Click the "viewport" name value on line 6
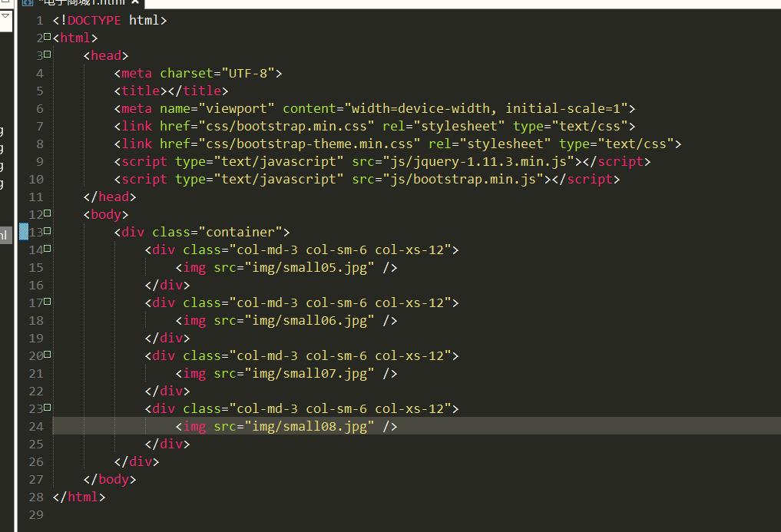Image resolution: width=781 pixels, height=532 pixels. pyautogui.click(x=237, y=108)
